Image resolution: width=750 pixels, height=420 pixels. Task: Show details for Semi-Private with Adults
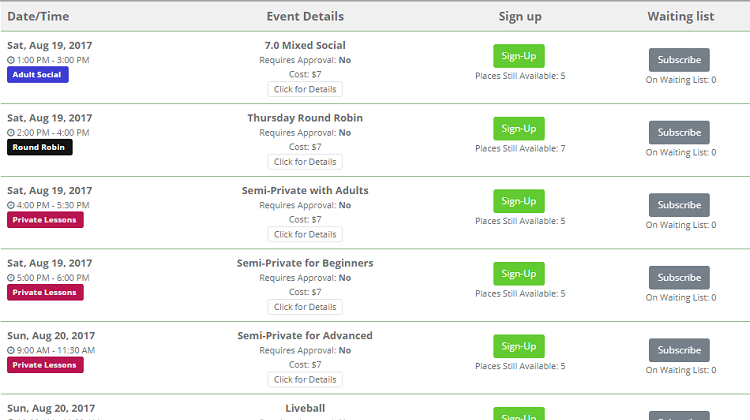click(305, 235)
